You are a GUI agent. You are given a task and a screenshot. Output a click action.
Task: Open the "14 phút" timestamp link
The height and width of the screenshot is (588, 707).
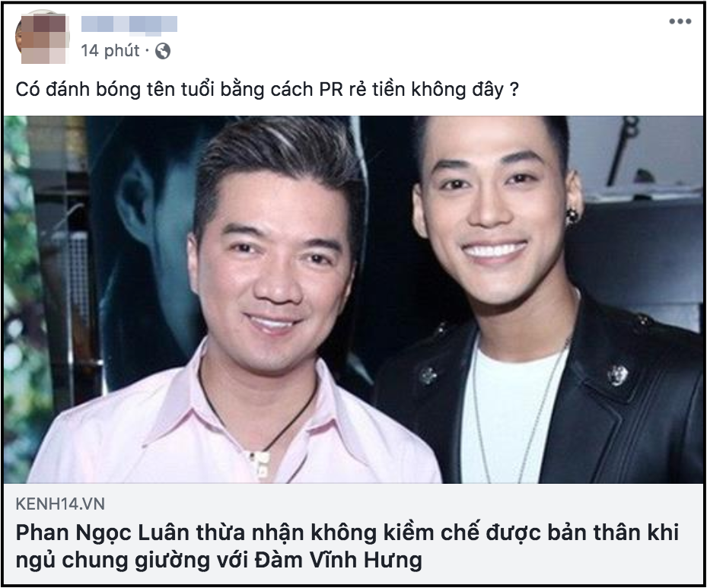110,50
